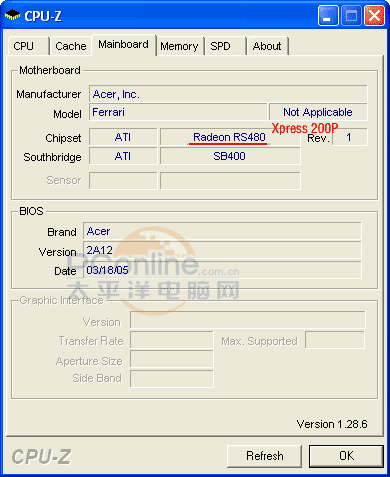
Task: Click the Side Band field
Action: [172, 379]
